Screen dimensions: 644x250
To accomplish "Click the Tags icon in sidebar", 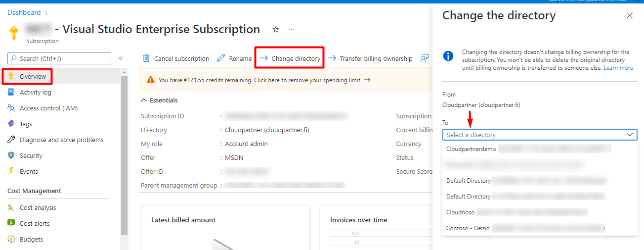I will point(11,124).
